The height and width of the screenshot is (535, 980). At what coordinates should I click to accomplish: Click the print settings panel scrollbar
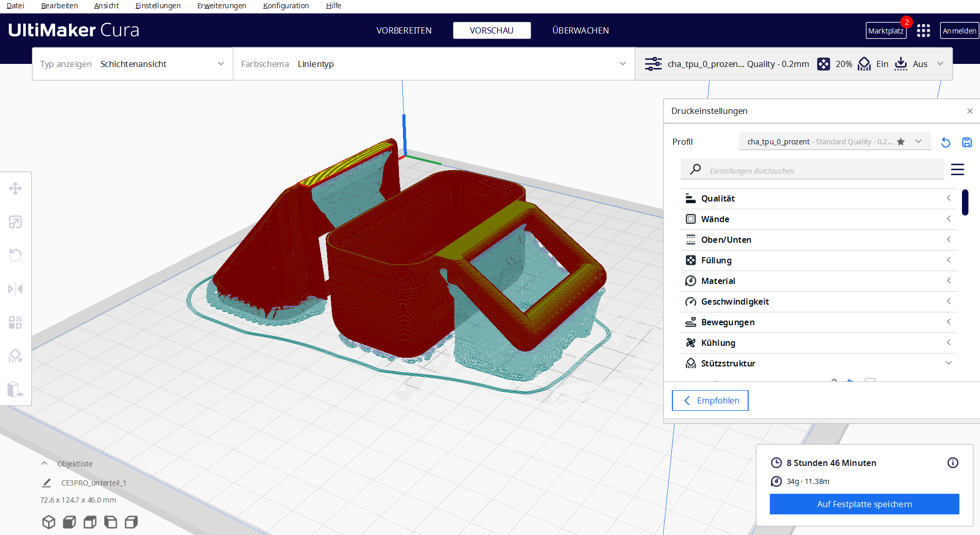[x=965, y=203]
